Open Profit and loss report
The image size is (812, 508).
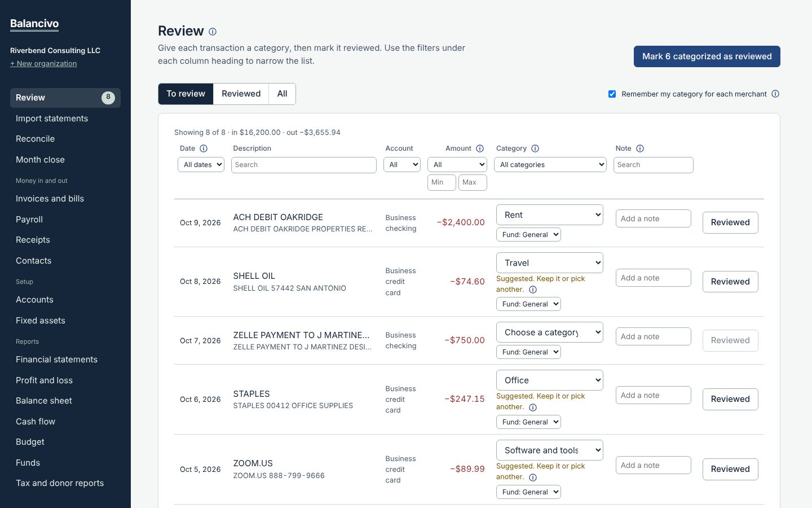(x=65, y=380)
